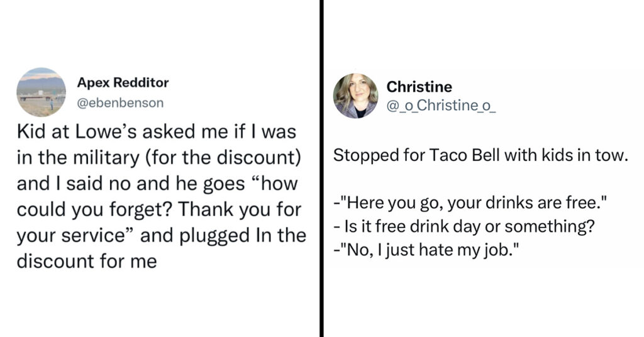
Task: Select the line starting "Kid at Lowe's"
Action: tap(157, 132)
